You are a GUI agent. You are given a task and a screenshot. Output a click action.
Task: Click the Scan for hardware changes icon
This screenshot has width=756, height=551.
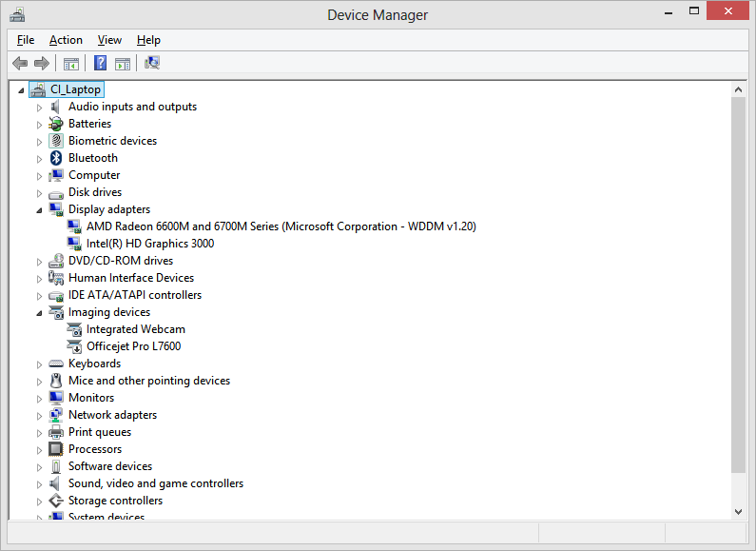(x=152, y=63)
